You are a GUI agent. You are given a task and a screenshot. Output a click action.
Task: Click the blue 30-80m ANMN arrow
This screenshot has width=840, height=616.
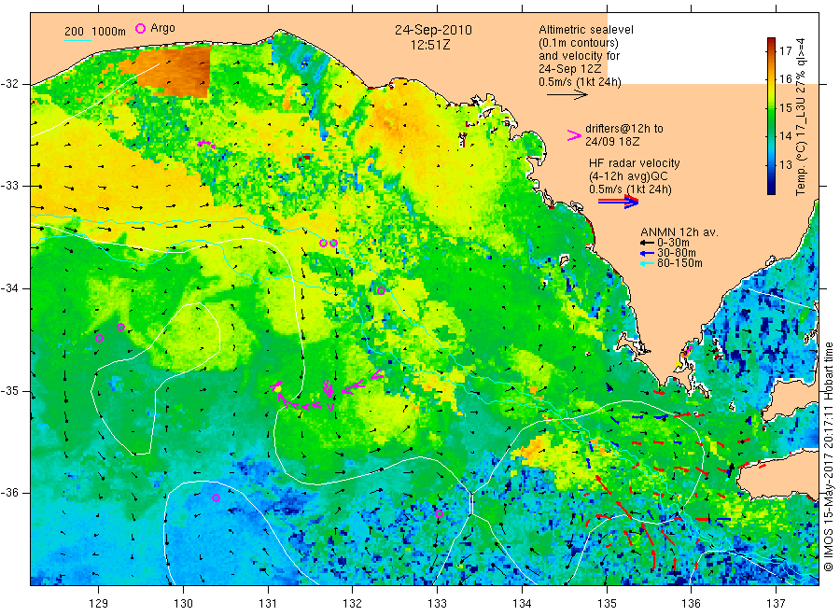pyautogui.click(x=647, y=253)
